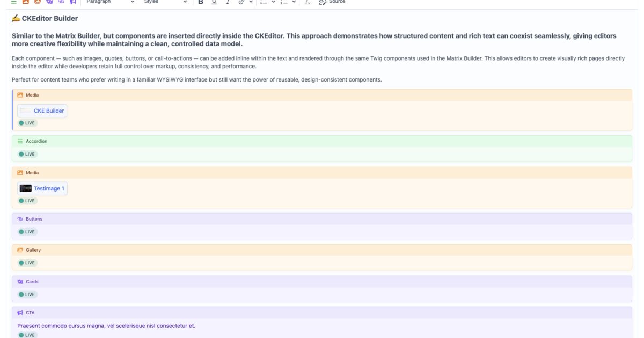The height and width of the screenshot is (338, 644).
Task: Insert a Gallery component from toolbar
Action: pos(38,2)
